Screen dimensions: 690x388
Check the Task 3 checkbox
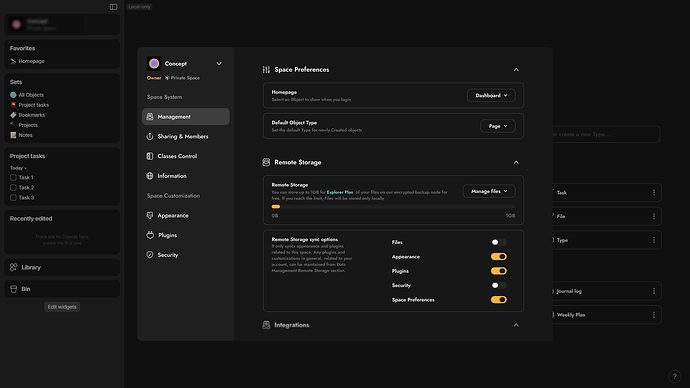(x=13, y=198)
